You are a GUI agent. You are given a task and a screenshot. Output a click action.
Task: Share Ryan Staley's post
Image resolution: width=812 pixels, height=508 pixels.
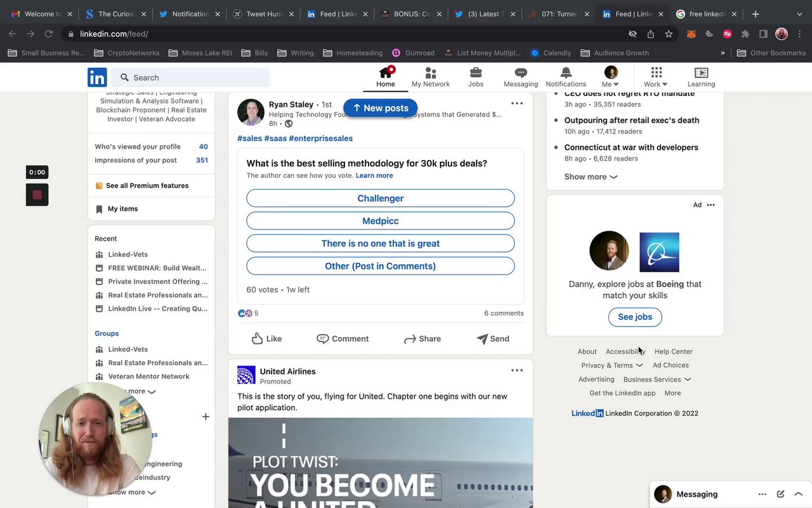click(422, 338)
